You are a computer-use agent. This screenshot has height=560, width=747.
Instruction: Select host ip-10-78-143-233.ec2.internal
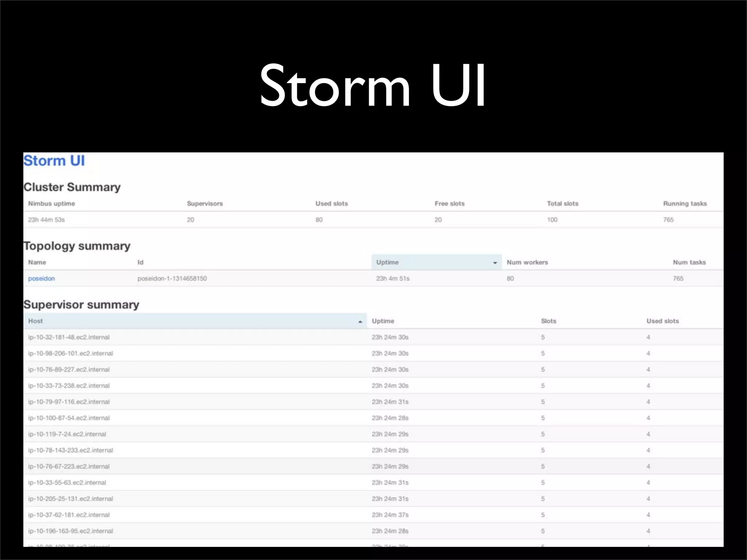(x=70, y=450)
